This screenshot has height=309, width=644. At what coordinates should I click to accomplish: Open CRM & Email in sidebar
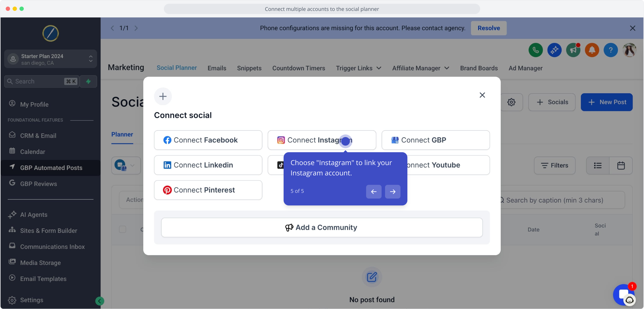pos(51,136)
